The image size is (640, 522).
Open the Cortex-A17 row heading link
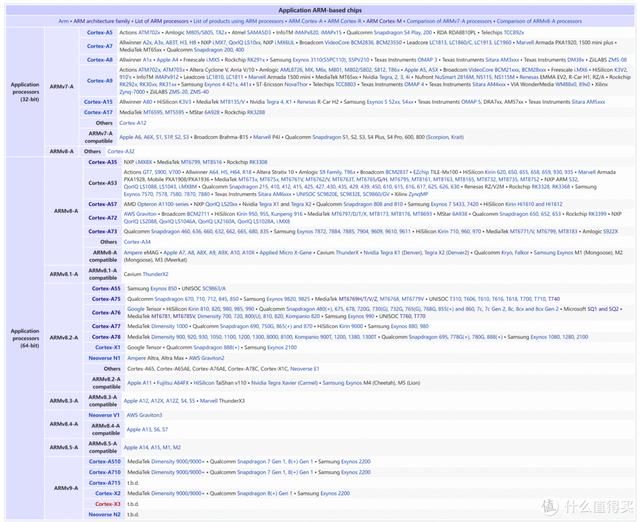98,112
